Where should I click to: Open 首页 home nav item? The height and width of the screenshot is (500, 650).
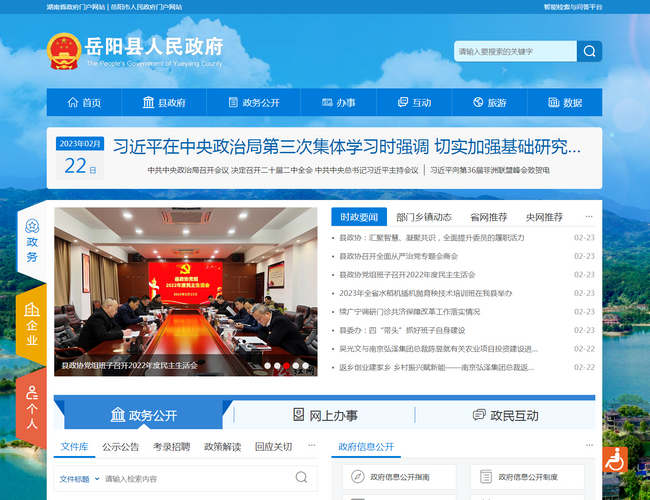coord(84,102)
